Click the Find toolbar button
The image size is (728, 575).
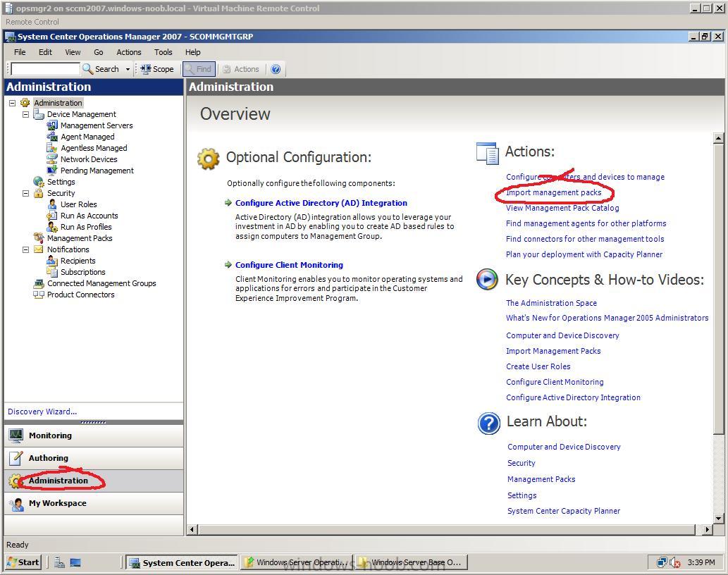tap(199, 69)
